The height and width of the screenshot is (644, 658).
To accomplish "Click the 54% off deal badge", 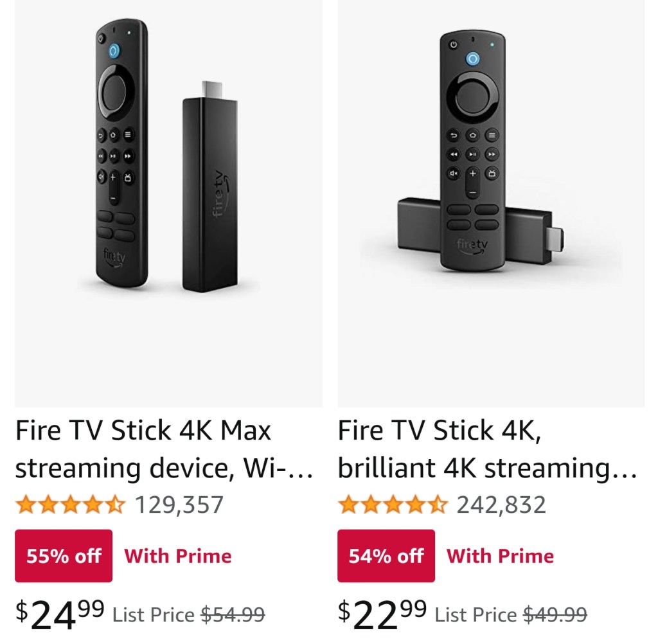I will pos(386,556).
